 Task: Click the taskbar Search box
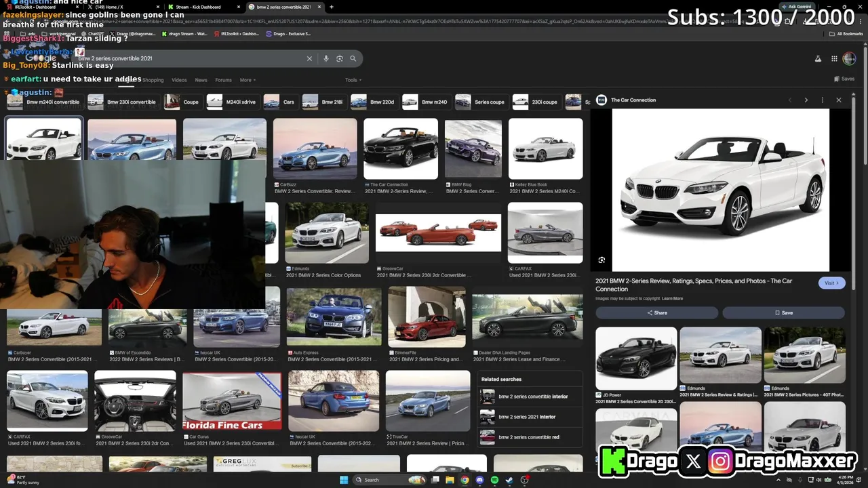point(391,480)
